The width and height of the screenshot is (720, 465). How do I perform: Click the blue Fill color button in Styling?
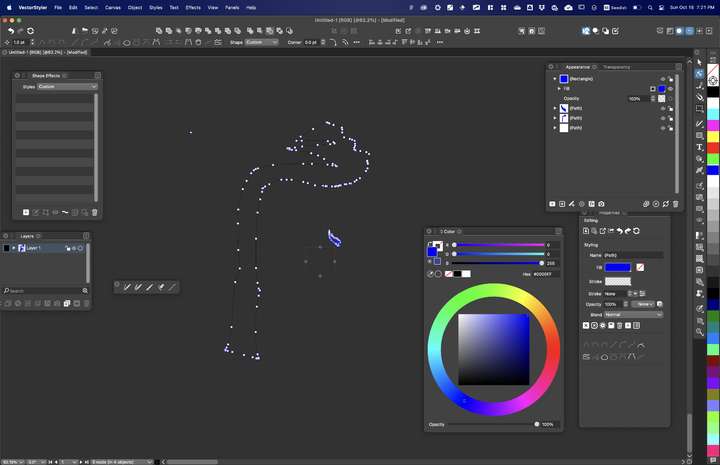pyautogui.click(x=618, y=267)
